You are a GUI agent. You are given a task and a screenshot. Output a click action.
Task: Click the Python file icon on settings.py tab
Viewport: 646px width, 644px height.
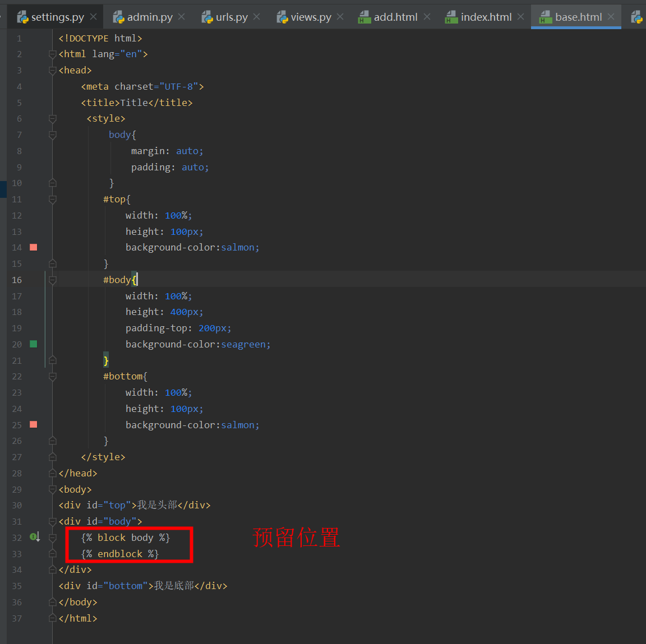click(x=22, y=17)
